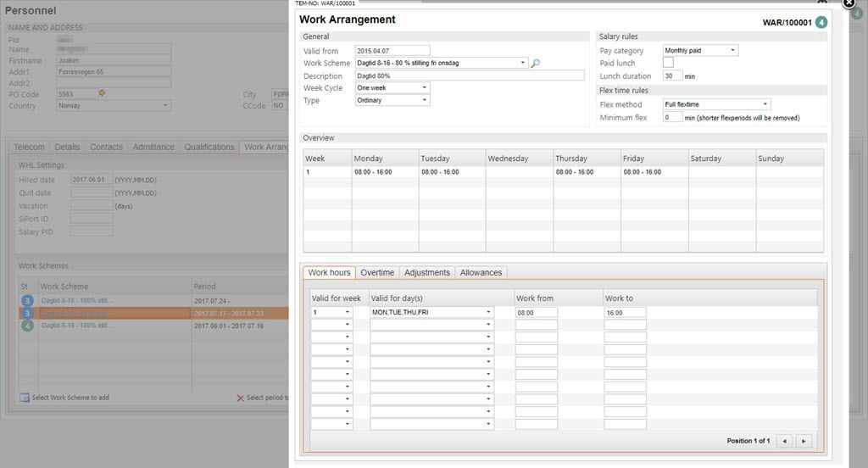Screen dimensions: 868x468
Task: Expand the Valid for day(s) dropdown MON,TUE,THU,FRI
Action: tap(488, 313)
